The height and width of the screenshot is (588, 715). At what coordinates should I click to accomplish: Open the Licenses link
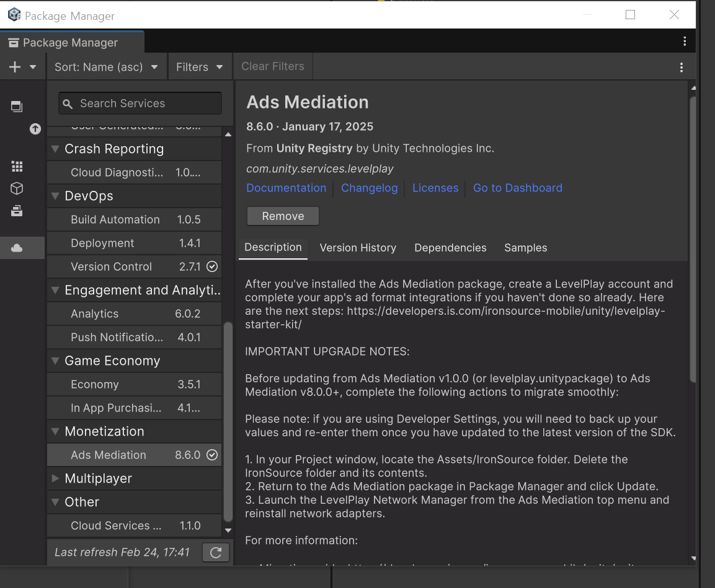pos(435,188)
